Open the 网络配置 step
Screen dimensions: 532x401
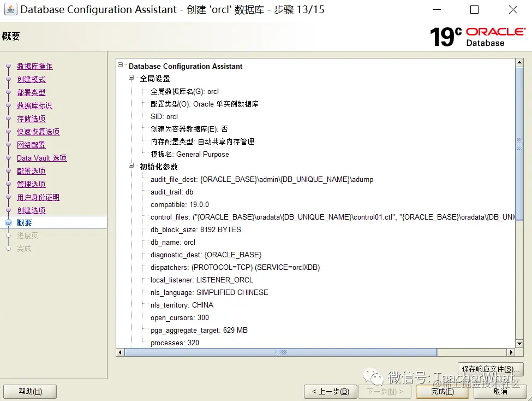point(31,145)
